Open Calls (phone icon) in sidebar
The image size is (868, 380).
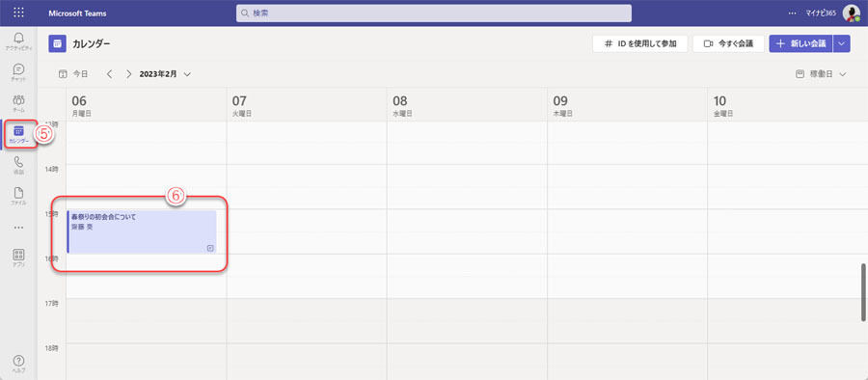19,165
